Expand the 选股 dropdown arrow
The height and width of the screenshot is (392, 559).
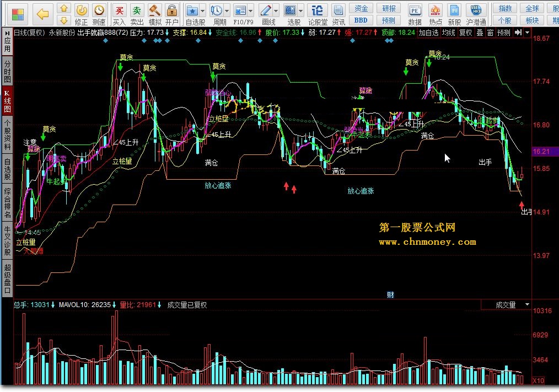(x=300, y=11)
